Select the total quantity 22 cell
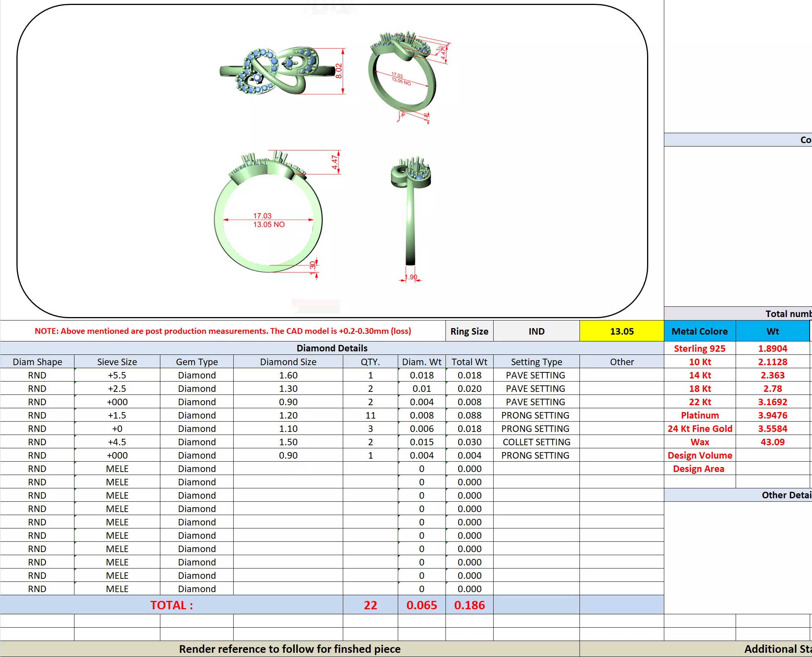812x657 pixels. tap(370, 605)
